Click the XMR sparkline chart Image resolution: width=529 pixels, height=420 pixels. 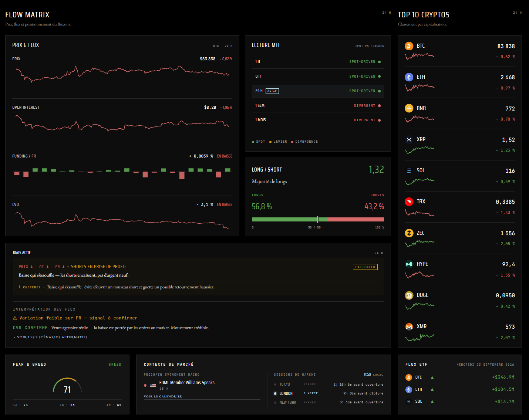420,337
